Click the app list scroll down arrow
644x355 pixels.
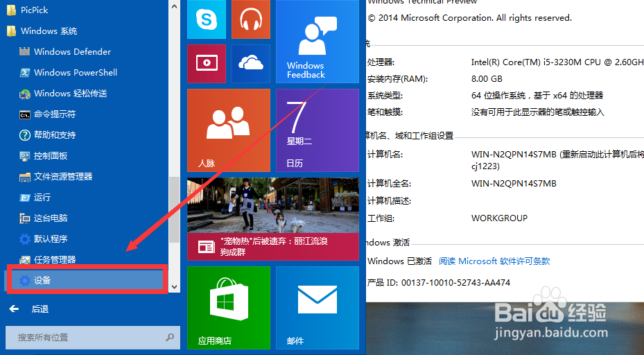(174, 287)
